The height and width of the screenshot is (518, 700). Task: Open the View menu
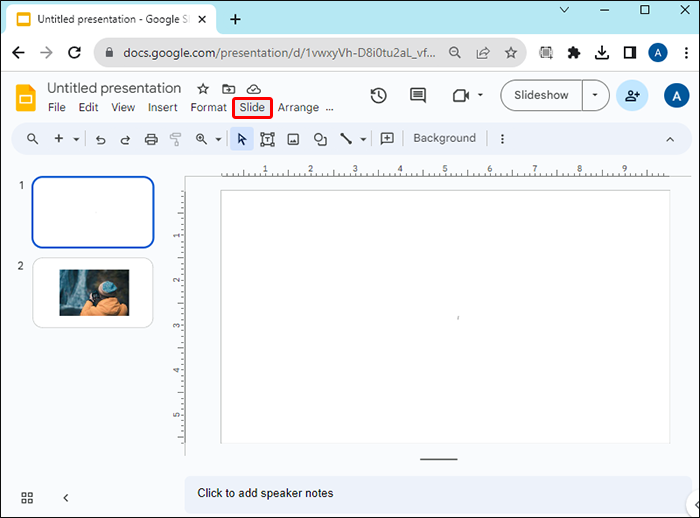[x=123, y=108]
